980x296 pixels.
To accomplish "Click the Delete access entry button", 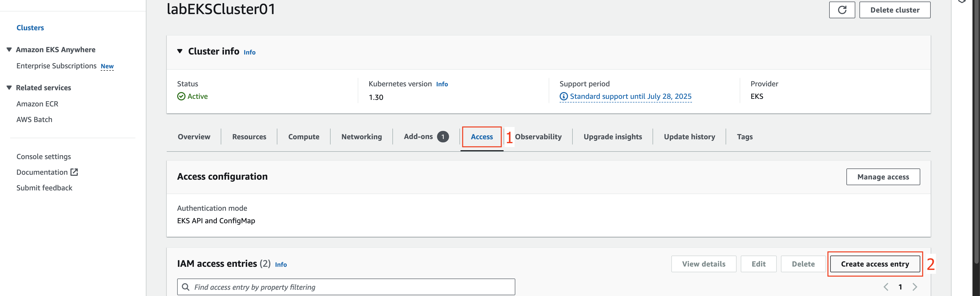I will pos(803,264).
